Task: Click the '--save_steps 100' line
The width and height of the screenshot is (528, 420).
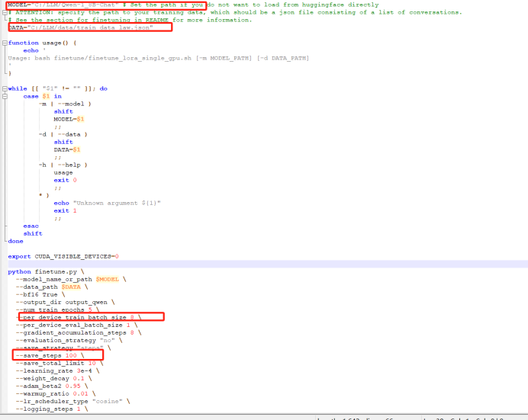Action: 50,356
